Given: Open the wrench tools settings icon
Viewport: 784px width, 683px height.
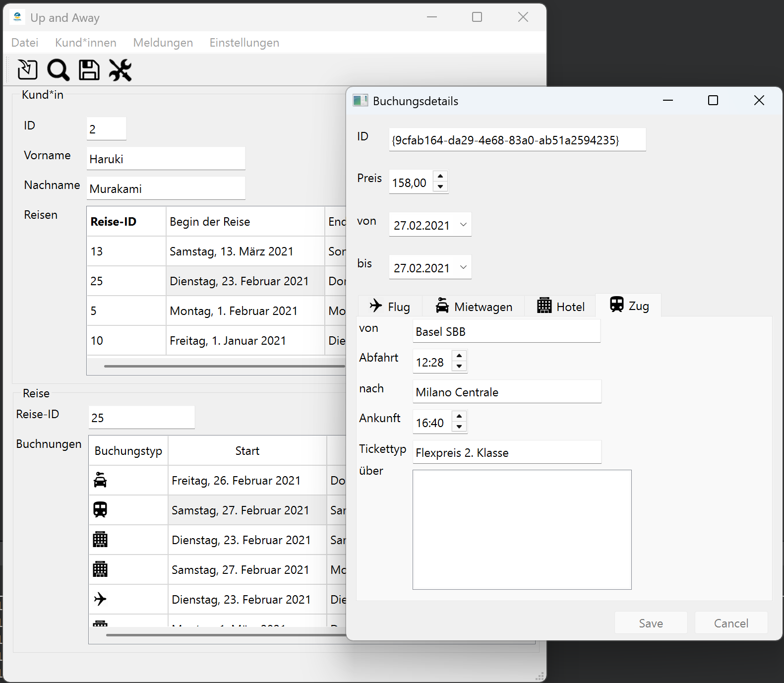Looking at the screenshot, I should click(120, 70).
